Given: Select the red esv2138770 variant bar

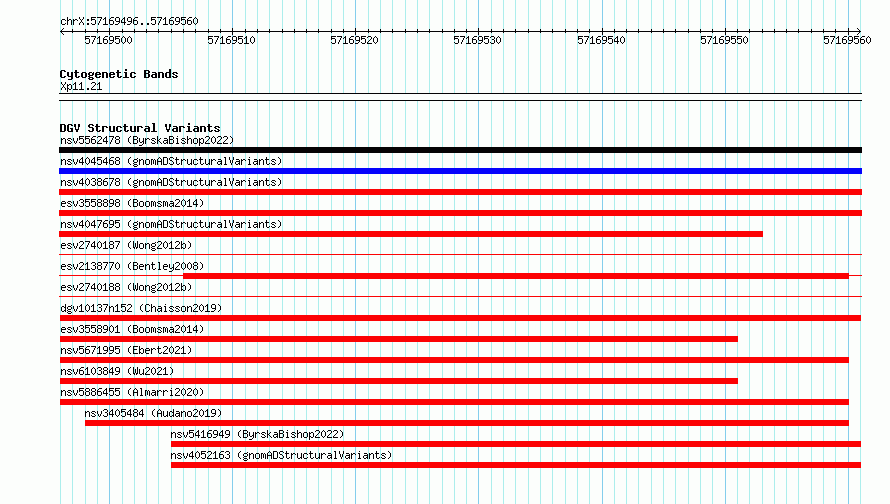Looking at the screenshot, I should [x=515, y=276].
